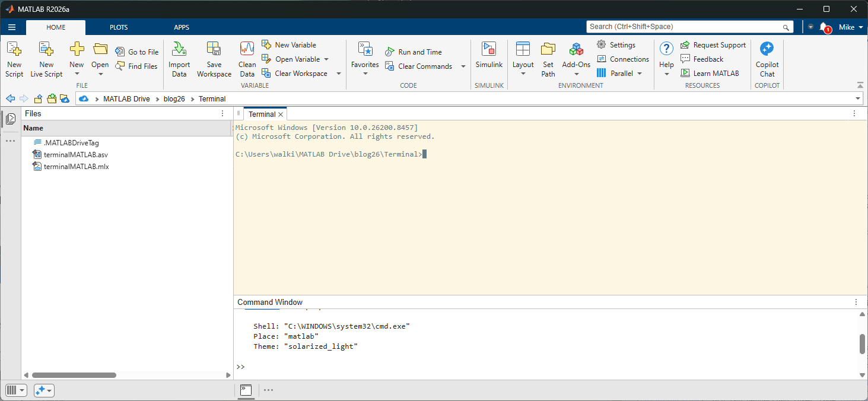Select .MATLABDriveTag file

click(70, 143)
